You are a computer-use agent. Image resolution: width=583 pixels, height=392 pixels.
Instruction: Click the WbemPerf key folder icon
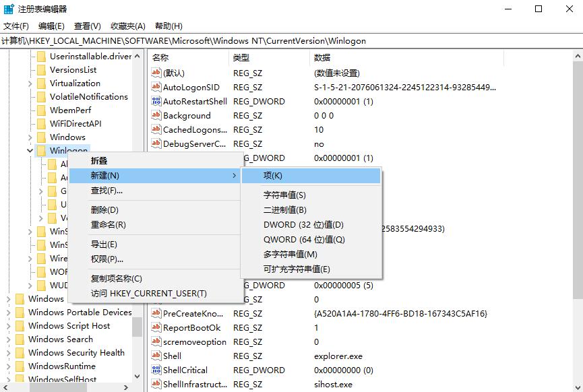click(x=41, y=110)
